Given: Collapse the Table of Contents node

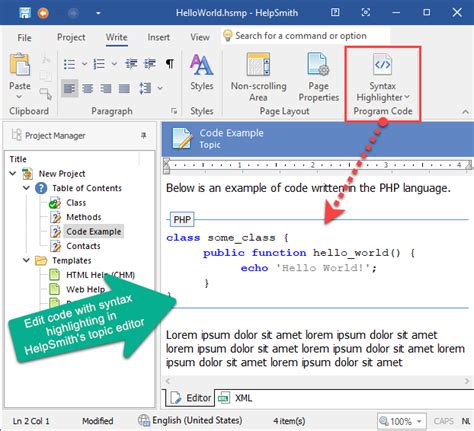Looking at the screenshot, I should (x=27, y=188).
